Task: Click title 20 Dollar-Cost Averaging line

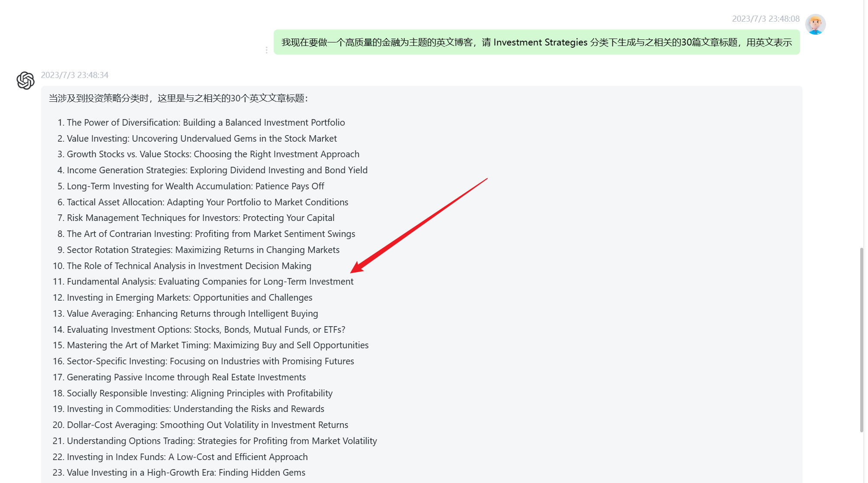Action: [207, 425]
